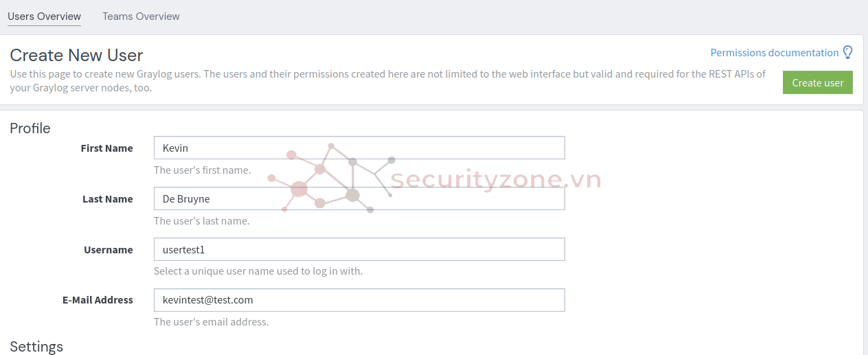
Task: Click the securityzone.vn network logo watermark
Action: 331,178
